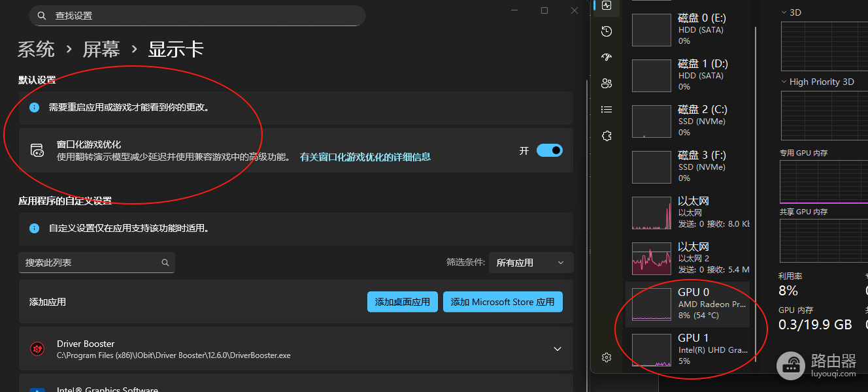This screenshot has width=868, height=392.
Task: Click magnifier icon in the app list search
Action: click(x=165, y=263)
